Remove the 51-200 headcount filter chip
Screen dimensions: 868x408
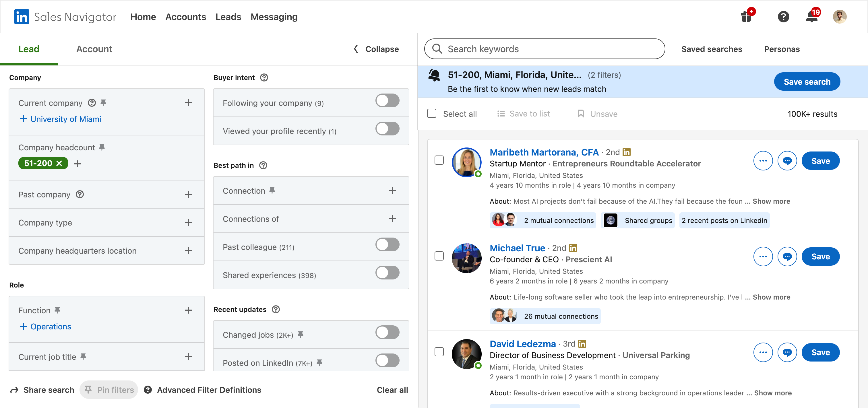pos(59,164)
